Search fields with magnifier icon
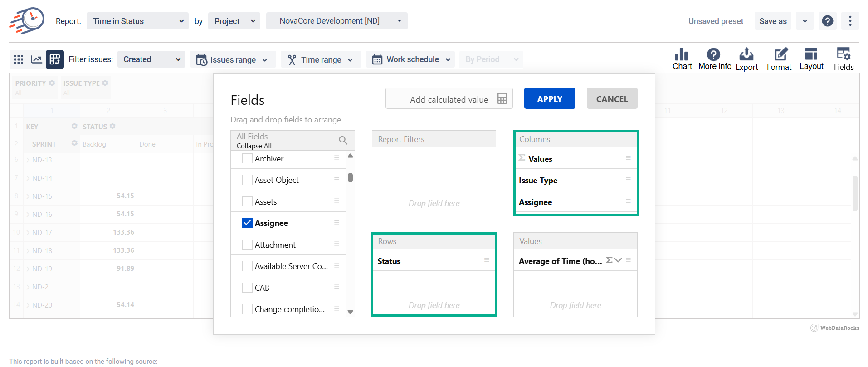Screen dimensions: 868x367 coord(343,141)
